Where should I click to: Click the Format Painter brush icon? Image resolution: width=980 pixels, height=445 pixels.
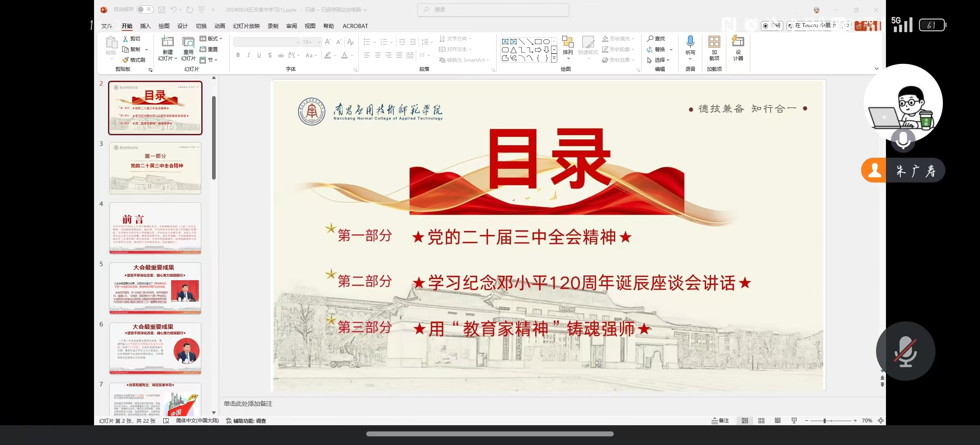coord(125,60)
